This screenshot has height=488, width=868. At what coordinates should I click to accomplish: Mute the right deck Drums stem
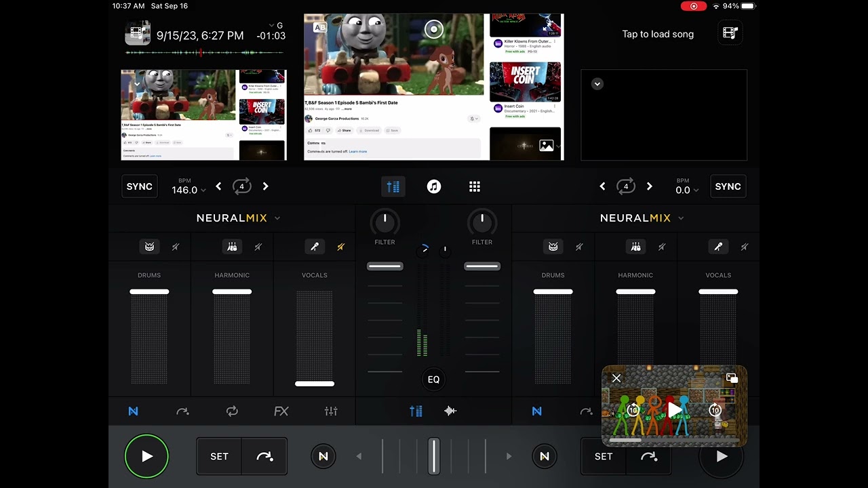(579, 247)
